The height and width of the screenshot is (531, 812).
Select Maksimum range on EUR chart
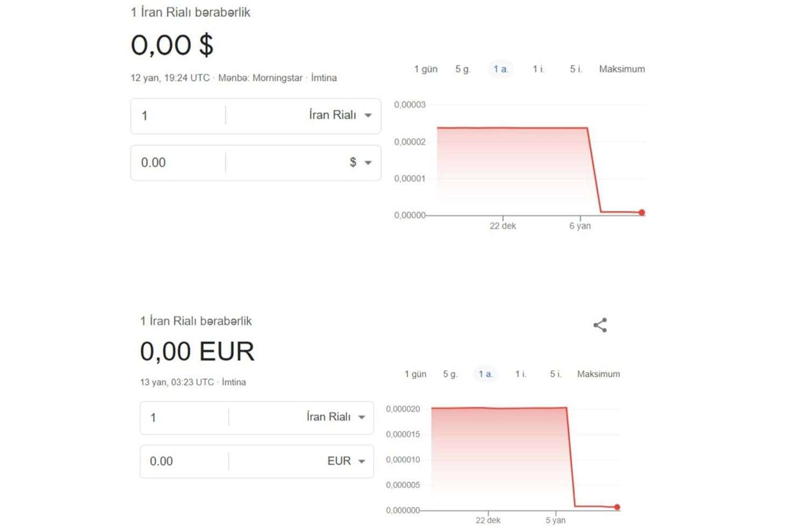(598, 374)
